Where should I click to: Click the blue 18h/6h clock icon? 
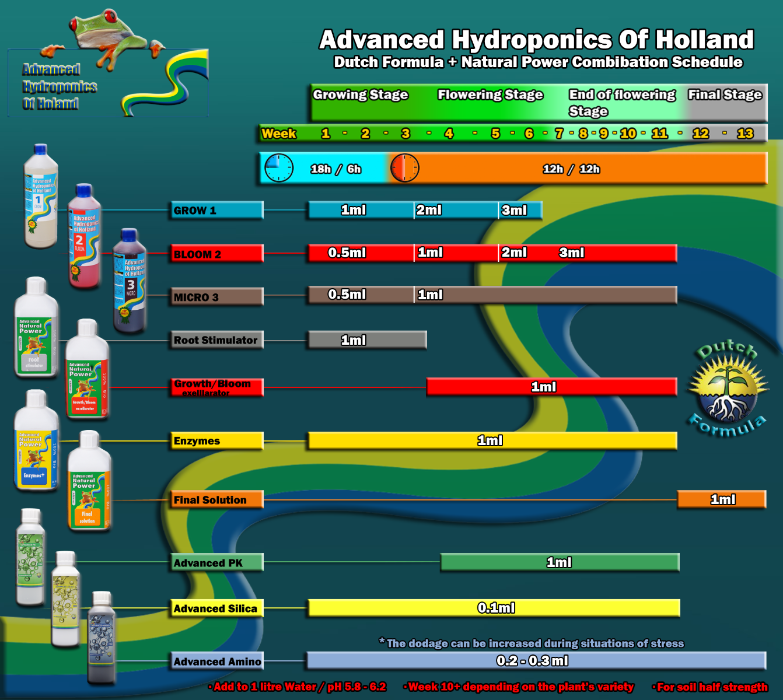[x=279, y=168]
